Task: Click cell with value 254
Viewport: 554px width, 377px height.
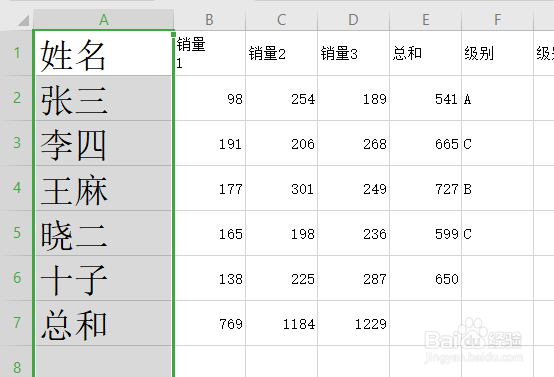Action: click(282, 98)
